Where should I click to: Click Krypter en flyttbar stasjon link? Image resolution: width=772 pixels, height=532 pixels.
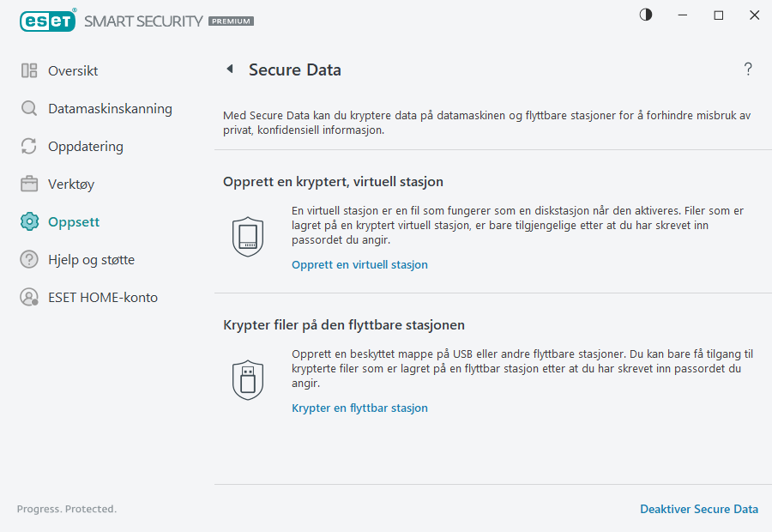pyautogui.click(x=359, y=408)
